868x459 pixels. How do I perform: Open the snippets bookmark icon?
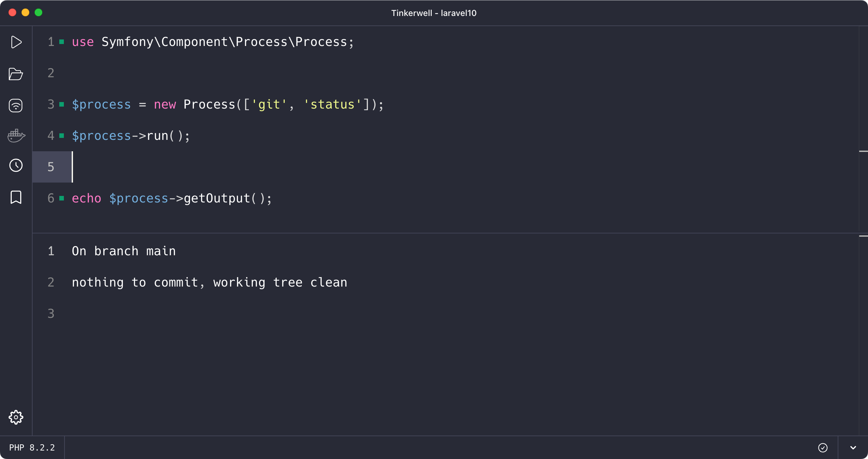click(16, 197)
